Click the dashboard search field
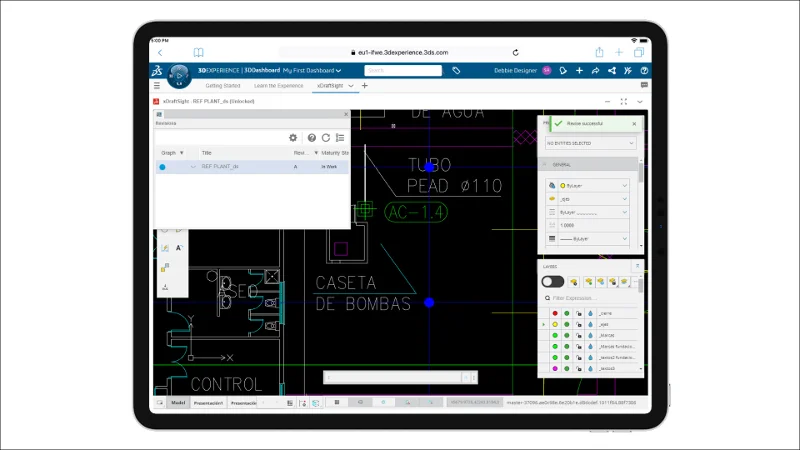 point(403,70)
